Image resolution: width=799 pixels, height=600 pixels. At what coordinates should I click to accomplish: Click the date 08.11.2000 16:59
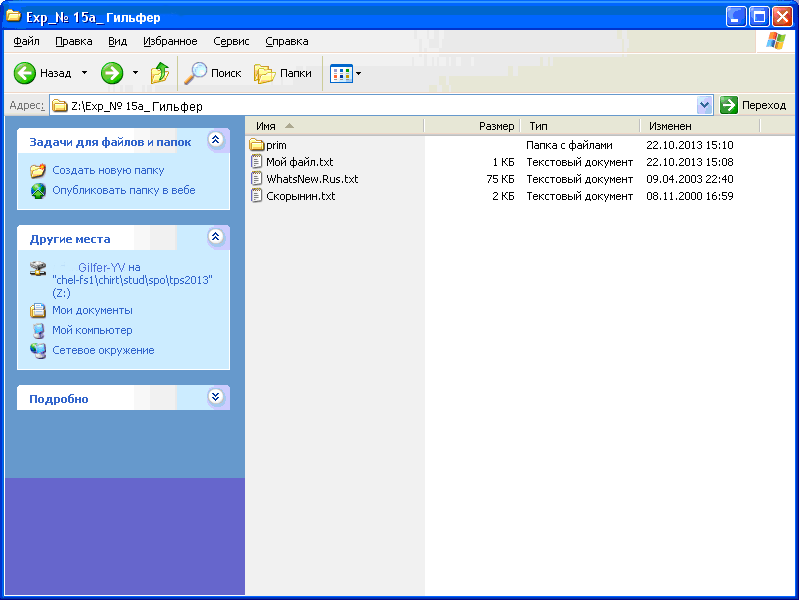[689, 196]
